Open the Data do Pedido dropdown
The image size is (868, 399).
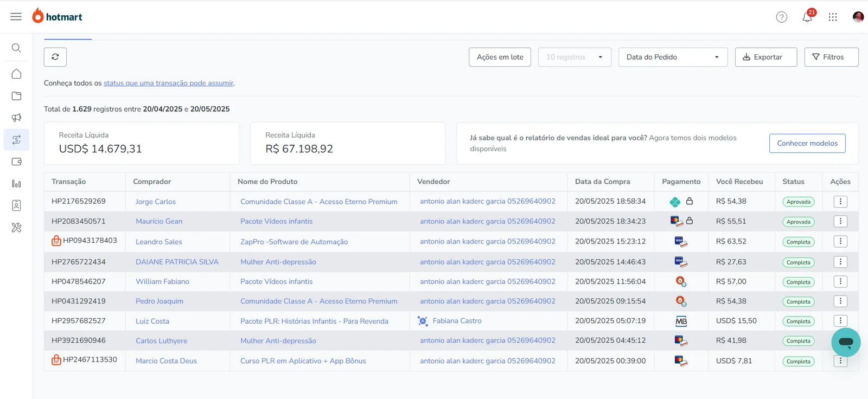[x=673, y=57]
